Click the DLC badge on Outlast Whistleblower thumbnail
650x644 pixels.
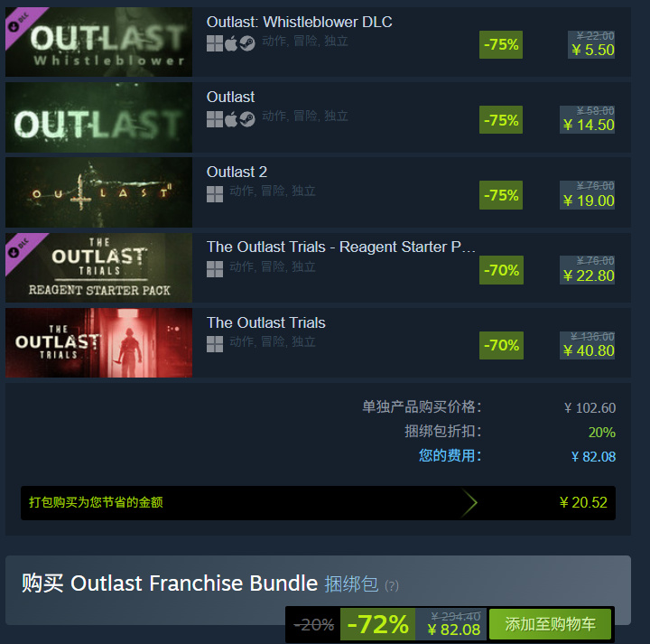pyautogui.click(x=21, y=23)
